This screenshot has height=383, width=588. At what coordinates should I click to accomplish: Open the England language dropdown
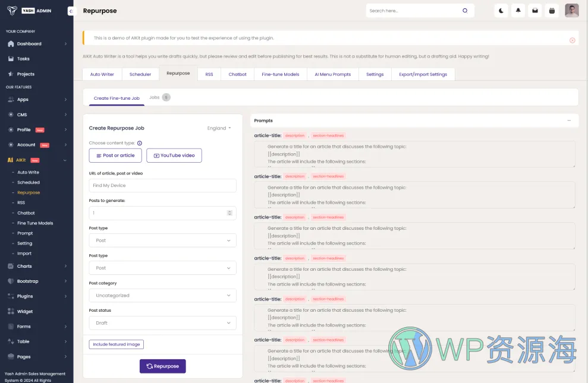click(x=219, y=128)
